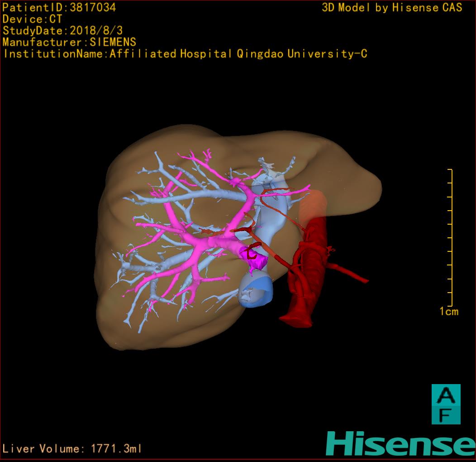Click the magenta lesion near the portal vein
This screenshot has width=476, height=462.
[254, 258]
